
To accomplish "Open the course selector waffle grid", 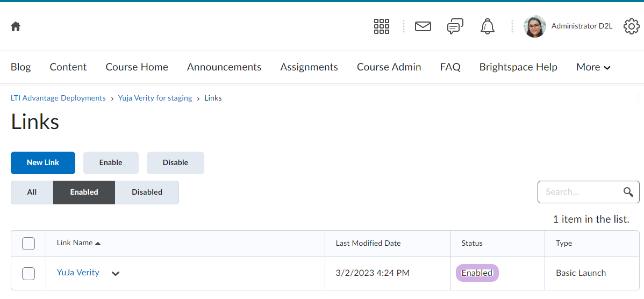I will coord(381,26).
